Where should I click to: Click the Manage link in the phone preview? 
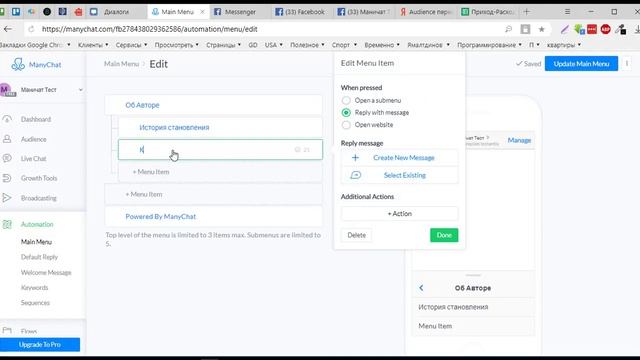click(519, 140)
